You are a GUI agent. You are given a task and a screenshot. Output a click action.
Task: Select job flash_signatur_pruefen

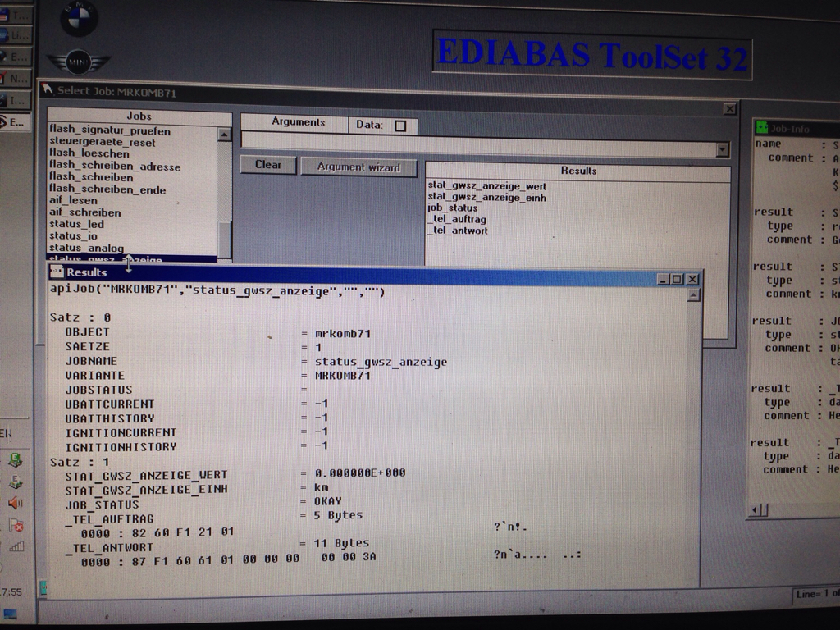pos(110,130)
